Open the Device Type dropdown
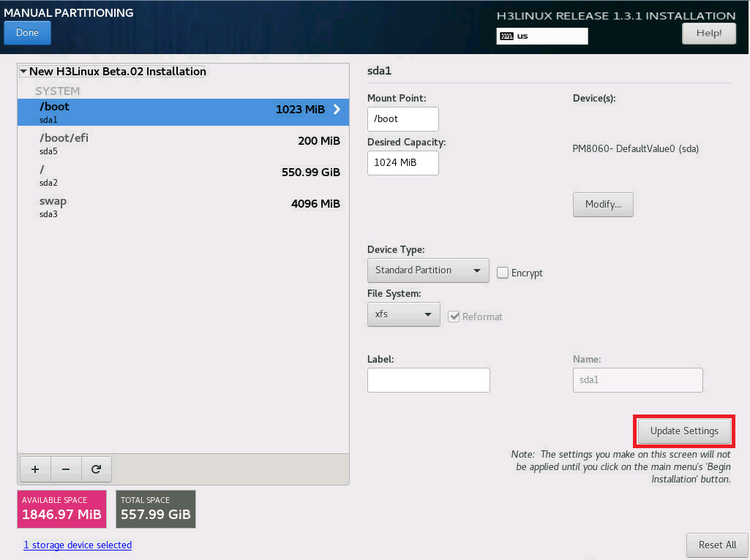 pyautogui.click(x=428, y=270)
